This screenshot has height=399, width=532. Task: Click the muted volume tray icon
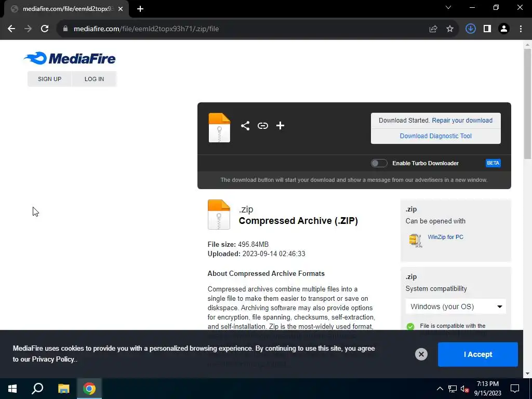coord(465,389)
